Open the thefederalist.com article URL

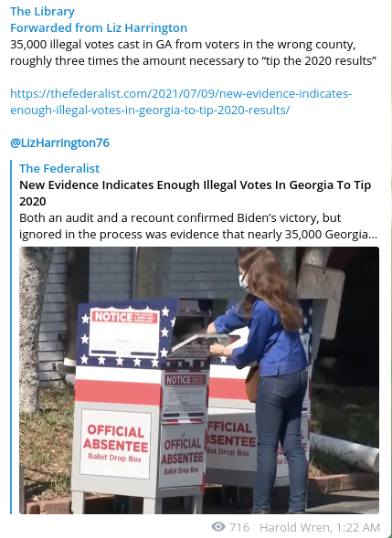pos(181,102)
